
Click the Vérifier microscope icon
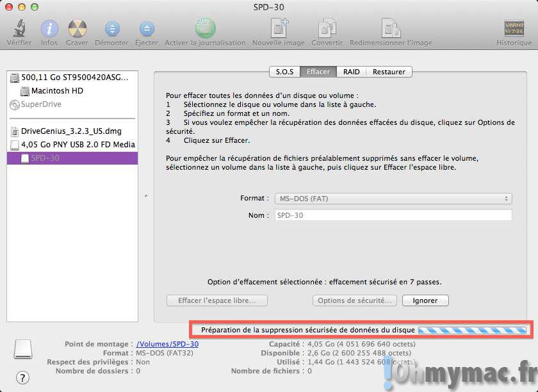coord(19,29)
